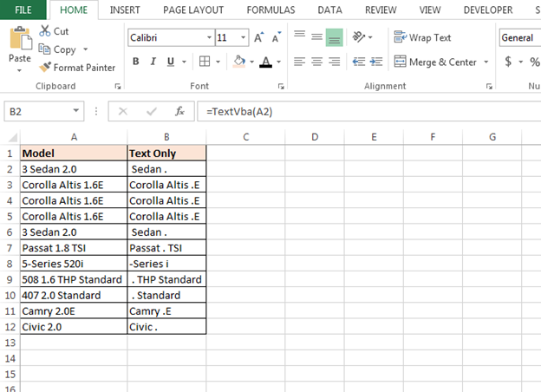Expand the underline style arrow

[x=185, y=62]
